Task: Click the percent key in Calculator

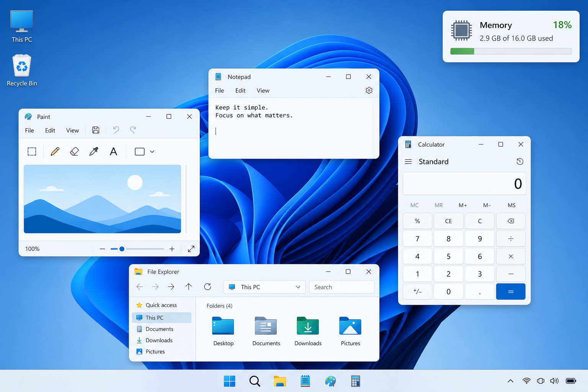Action: pos(418,221)
